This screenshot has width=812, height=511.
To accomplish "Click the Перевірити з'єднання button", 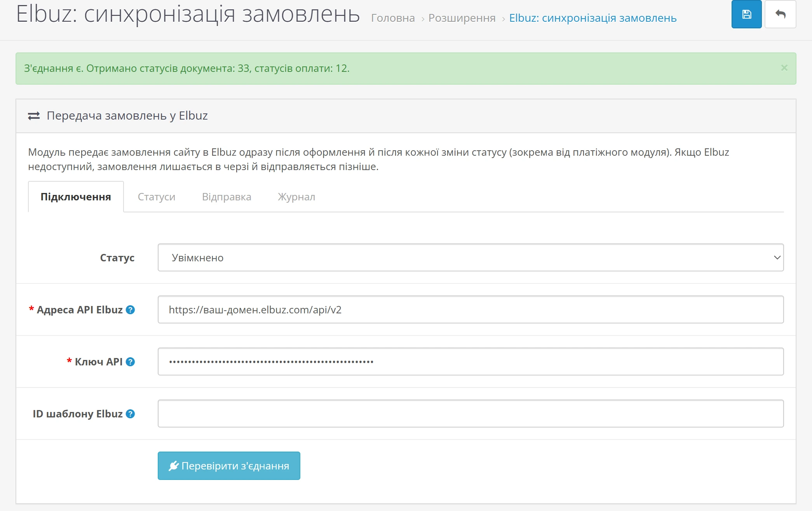I will [x=229, y=466].
